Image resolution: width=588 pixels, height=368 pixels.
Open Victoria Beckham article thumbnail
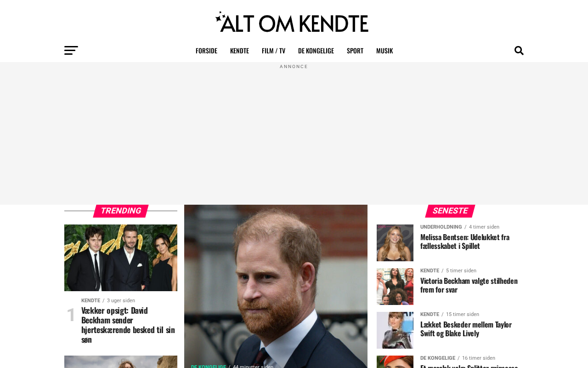(x=395, y=287)
